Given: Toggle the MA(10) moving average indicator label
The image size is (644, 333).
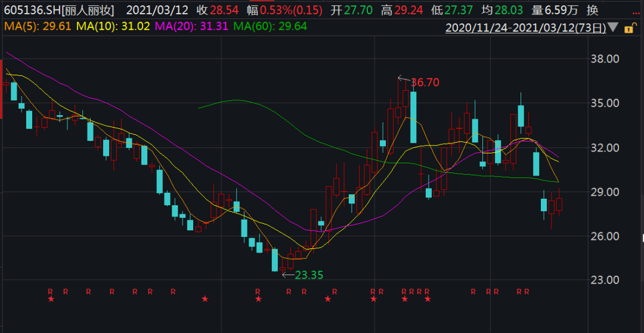Looking at the screenshot, I should point(114,27).
